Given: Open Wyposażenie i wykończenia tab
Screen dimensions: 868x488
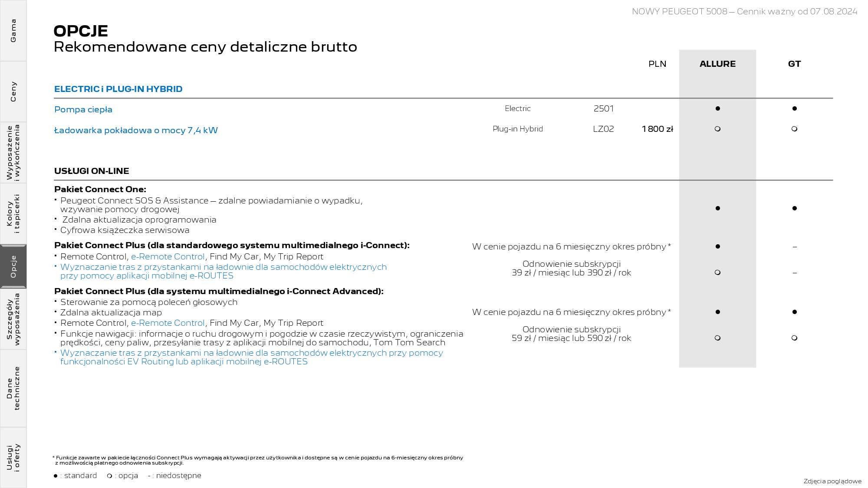Looking at the screenshot, I should coord(13,152).
